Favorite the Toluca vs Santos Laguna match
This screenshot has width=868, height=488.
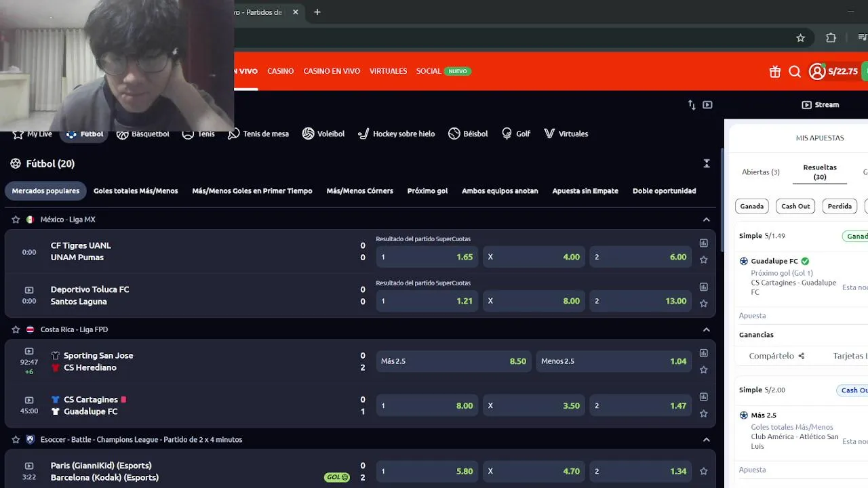coord(704,304)
